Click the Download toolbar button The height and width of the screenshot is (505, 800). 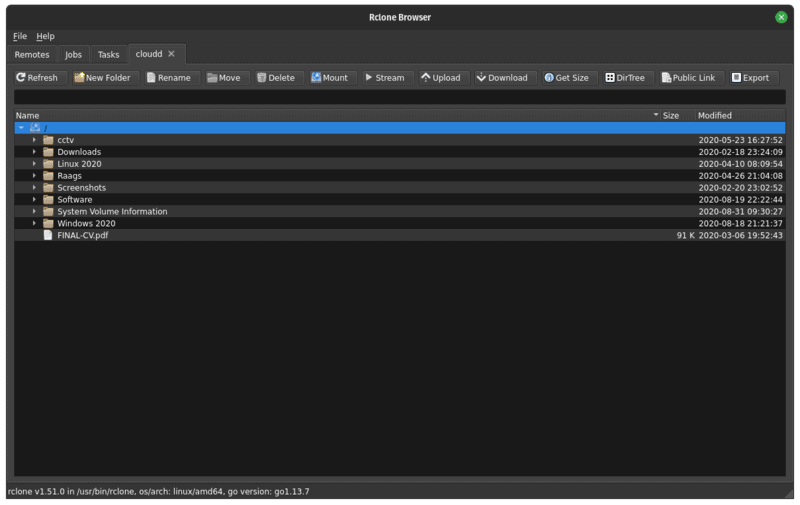pyautogui.click(x=501, y=78)
